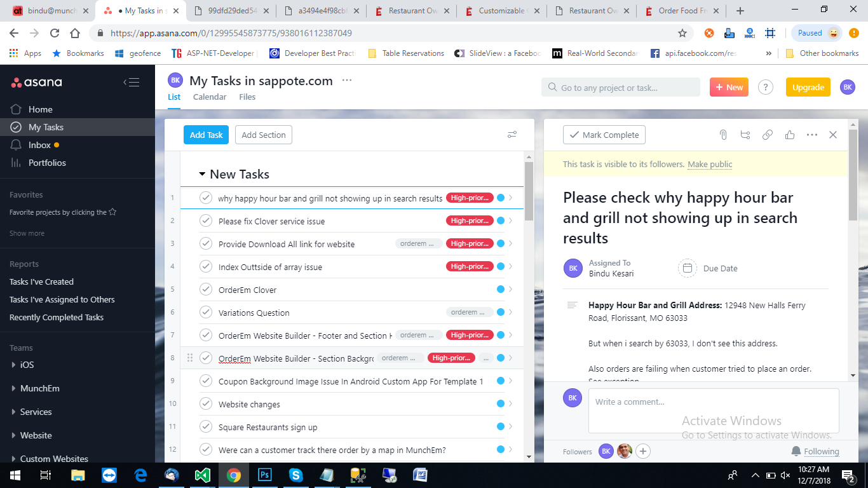Screen dimensions: 868x488
Task: Copy task link using chain icon
Action: click(768, 135)
